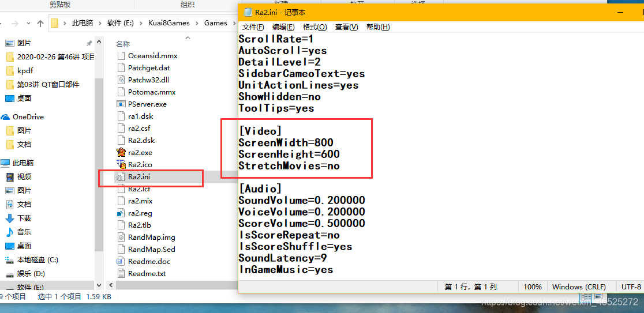Click the Ra2.ico icon file
This screenshot has width=644, height=313.
(121, 164)
